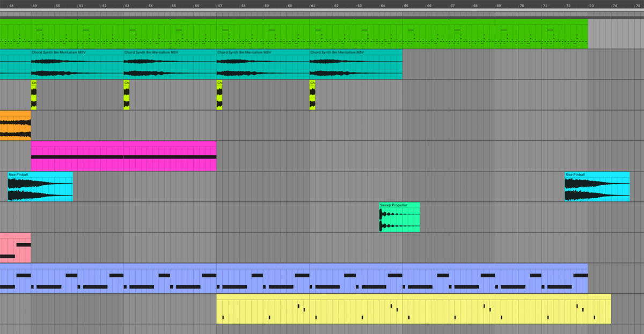Click bar 50 in the timeline ruler
The image size is (644, 334).
[x=57, y=5]
